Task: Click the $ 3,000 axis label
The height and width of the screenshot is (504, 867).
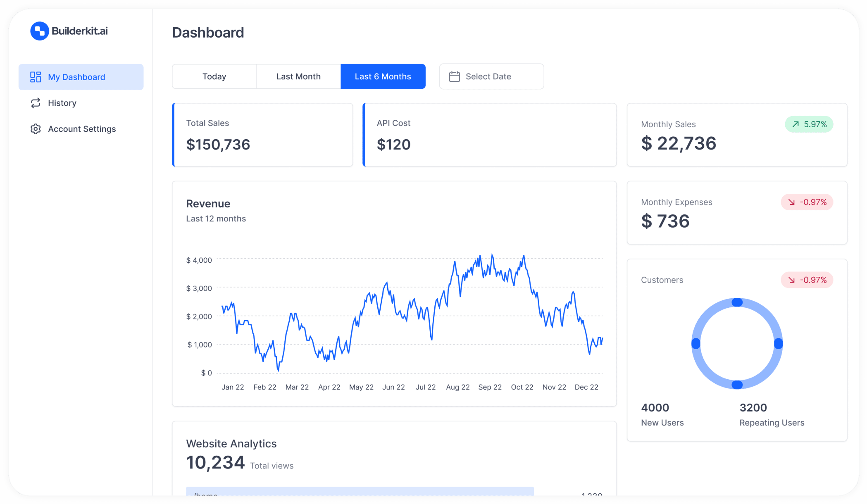Action: [199, 288]
